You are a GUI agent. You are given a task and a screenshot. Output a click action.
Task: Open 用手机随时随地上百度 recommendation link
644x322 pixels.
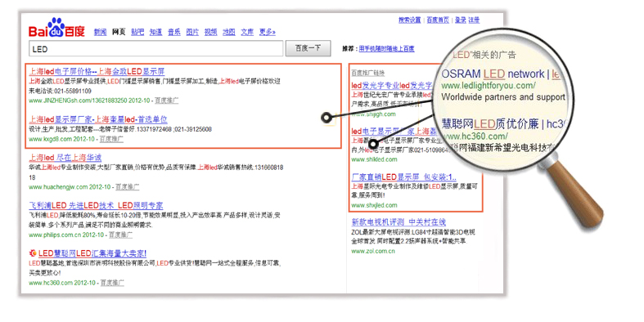tap(386, 49)
